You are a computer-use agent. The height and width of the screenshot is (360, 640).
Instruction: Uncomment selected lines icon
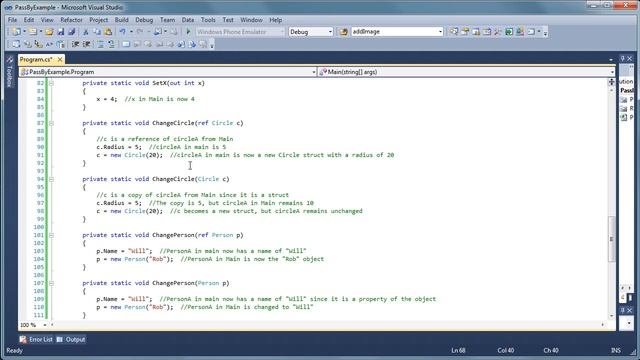tap(111, 44)
